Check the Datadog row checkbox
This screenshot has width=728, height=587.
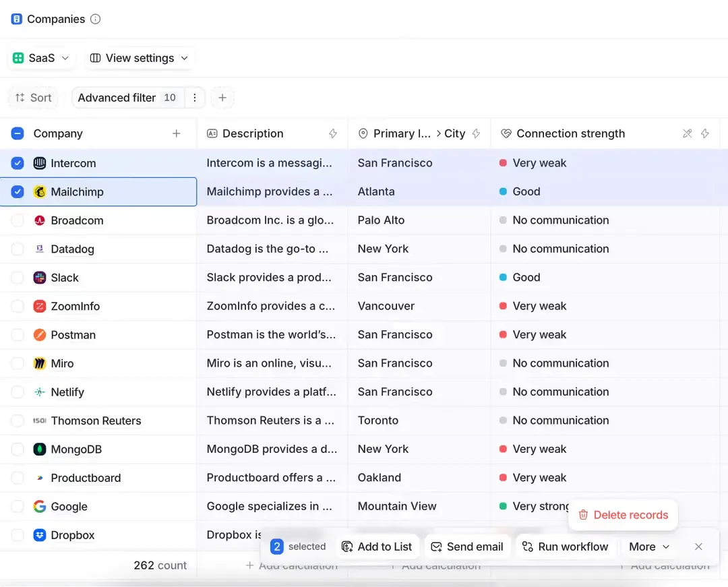[17, 249]
